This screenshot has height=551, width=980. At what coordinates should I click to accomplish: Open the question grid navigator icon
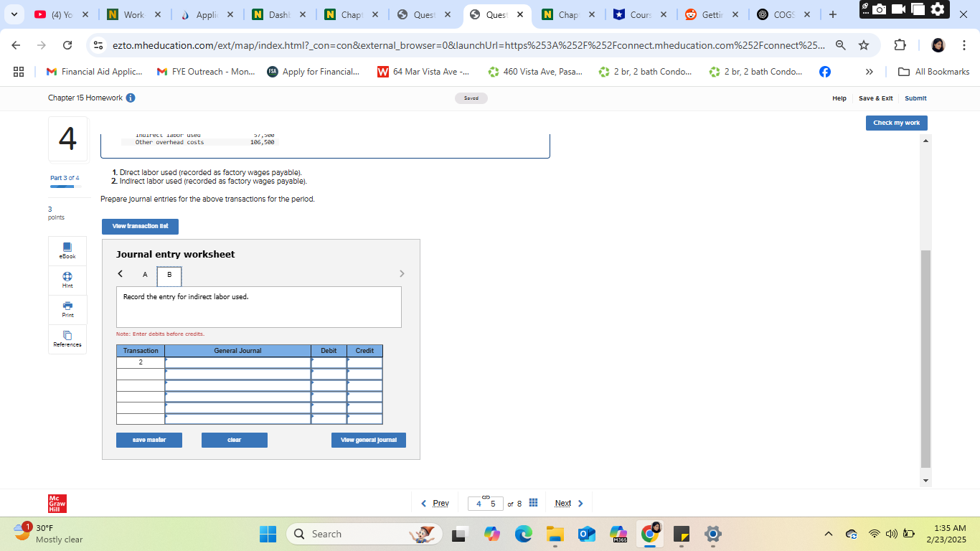click(x=533, y=503)
